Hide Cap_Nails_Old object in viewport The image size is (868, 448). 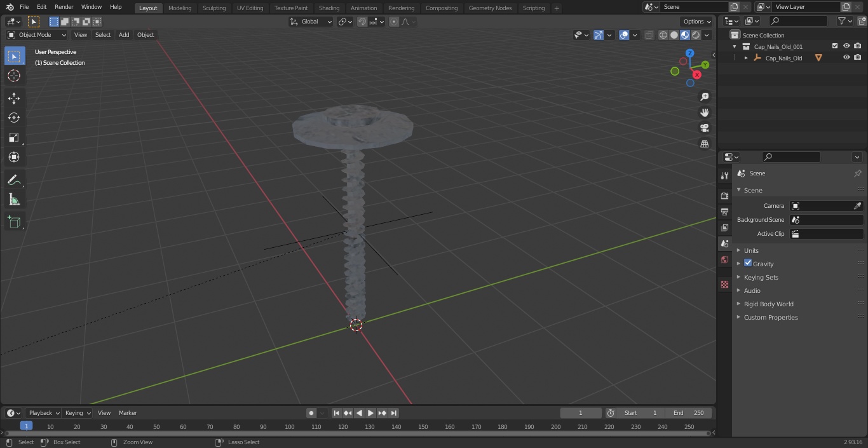click(846, 58)
